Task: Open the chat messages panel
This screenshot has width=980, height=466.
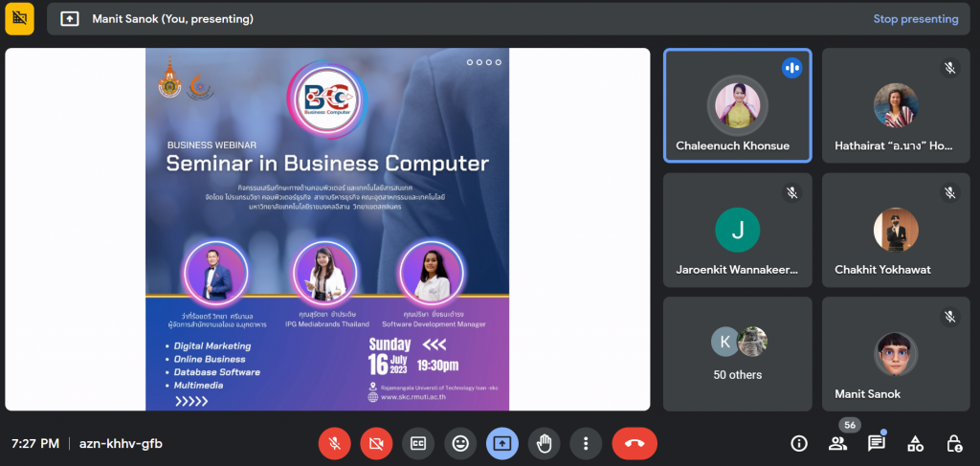Action: [876, 443]
